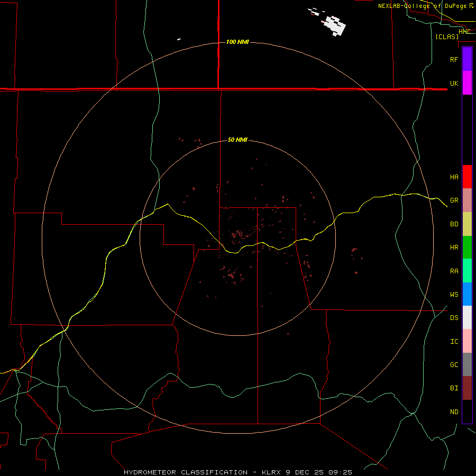Click the DS legend label

(454, 318)
